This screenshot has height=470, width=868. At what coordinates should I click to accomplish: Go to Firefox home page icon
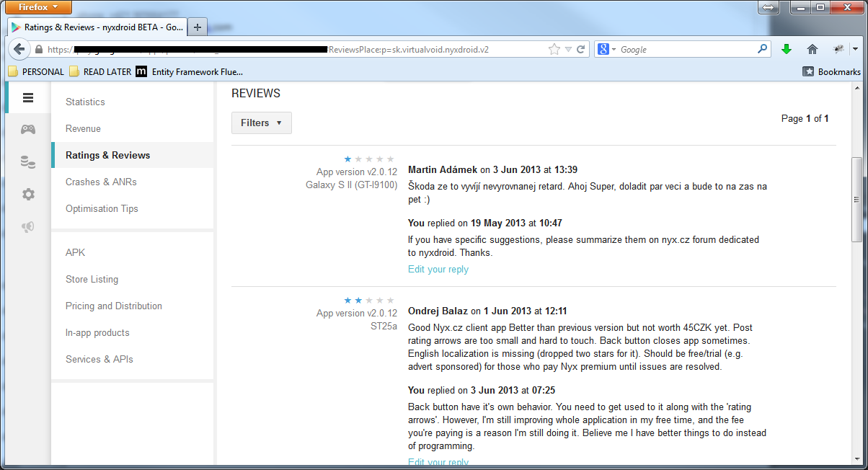[812, 49]
